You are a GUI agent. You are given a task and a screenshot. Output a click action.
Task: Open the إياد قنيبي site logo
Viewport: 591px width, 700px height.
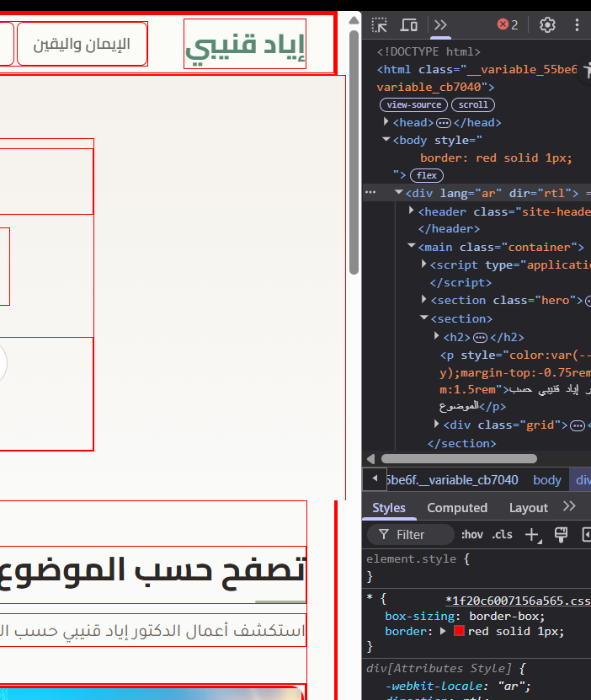coord(245,44)
